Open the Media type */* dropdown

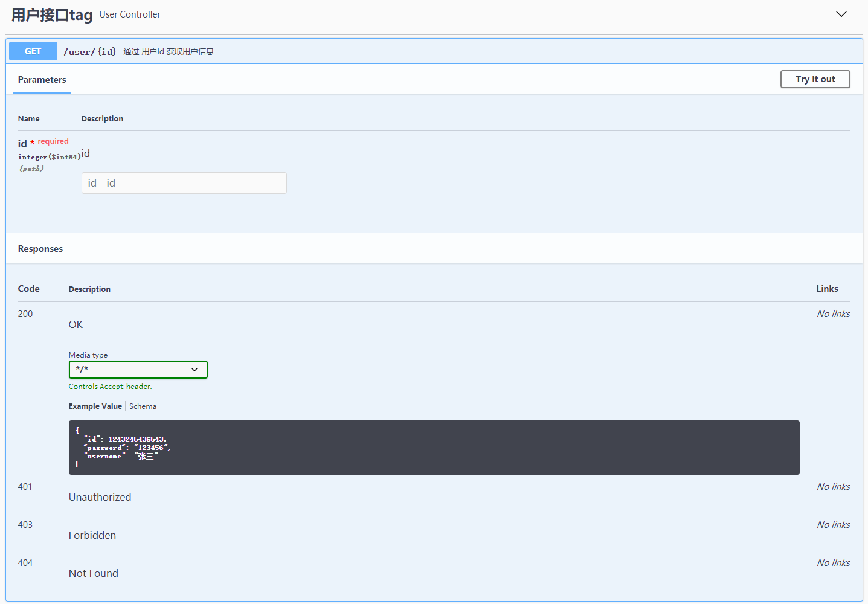click(x=138, y=370)
